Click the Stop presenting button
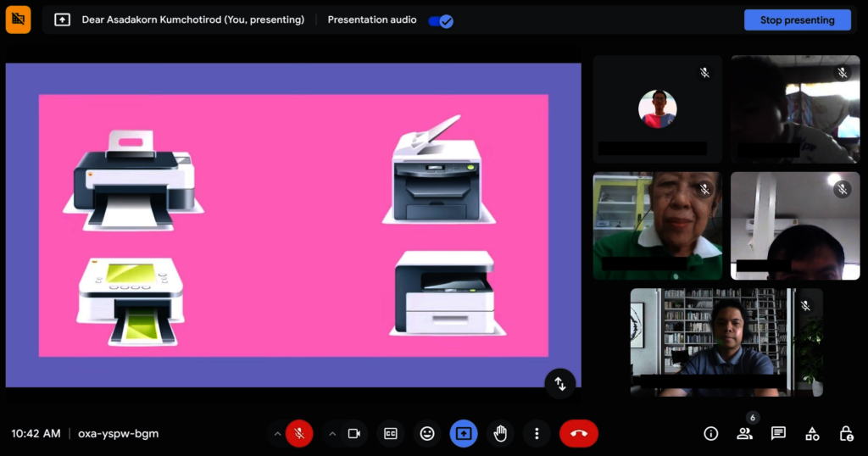The image size is (868, 456). pyautogui.click(x=797, y=20)
